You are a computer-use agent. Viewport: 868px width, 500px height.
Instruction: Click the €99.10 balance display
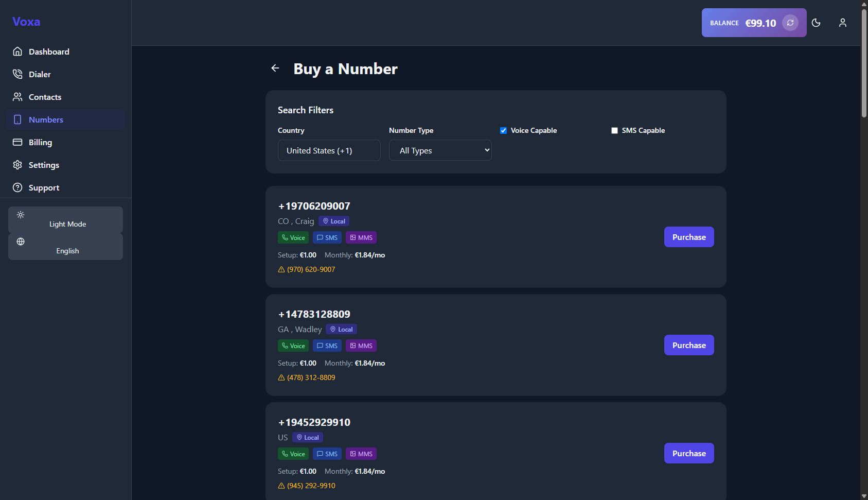pyautogui.click(x=760, y=23)
